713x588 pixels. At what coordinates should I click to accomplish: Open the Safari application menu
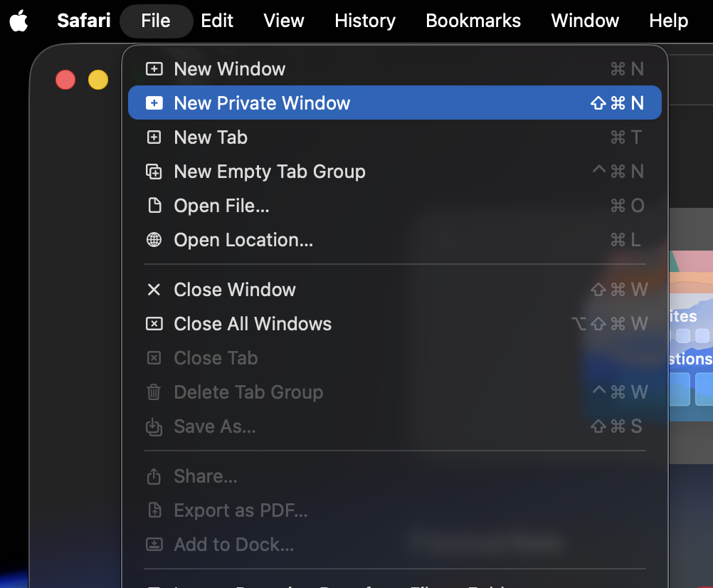(84, 21)
